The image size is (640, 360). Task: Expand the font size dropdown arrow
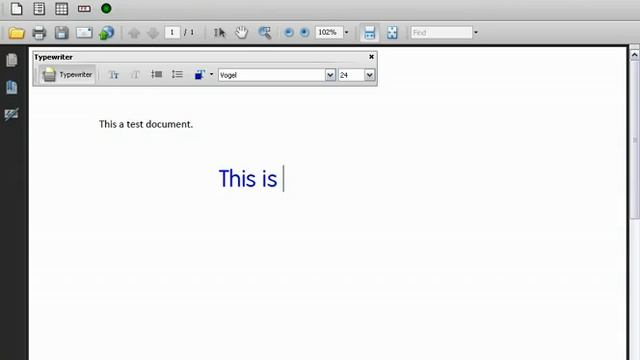point(369,75)
